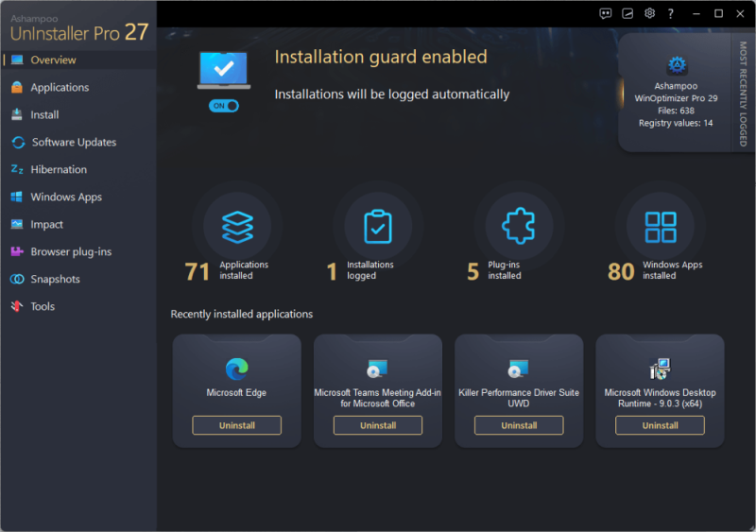Screen dimensions: 756x532
Task: Uninstall Microsoft Edge
Action: (x=237, y=425)
